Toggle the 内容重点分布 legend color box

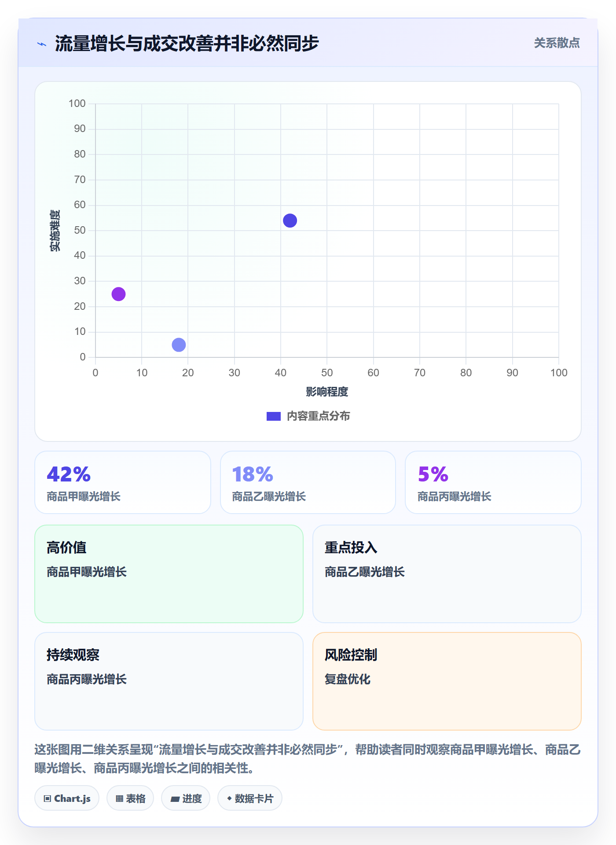[x=274, y=416]
